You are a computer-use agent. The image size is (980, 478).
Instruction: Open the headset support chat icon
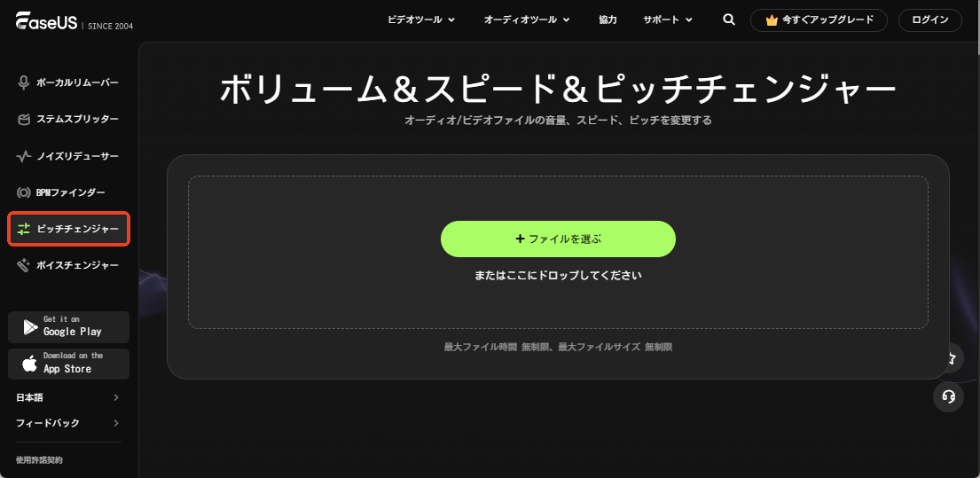949,396
